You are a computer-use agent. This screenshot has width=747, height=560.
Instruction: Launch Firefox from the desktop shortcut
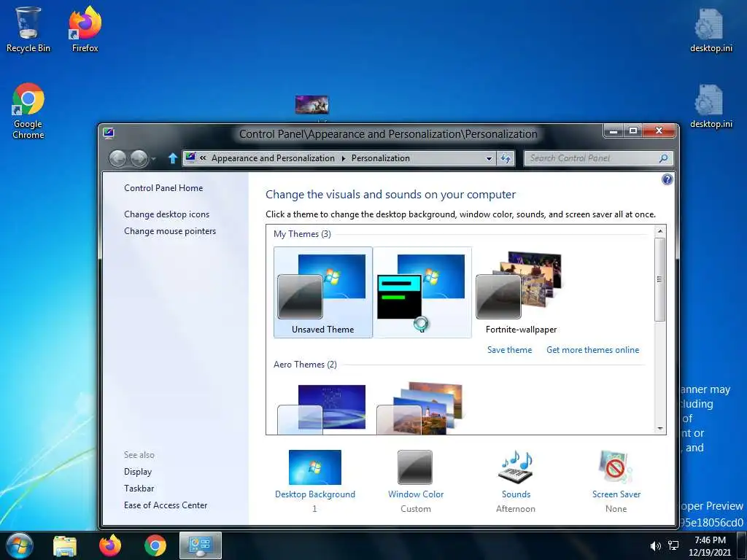pos(85,29)
